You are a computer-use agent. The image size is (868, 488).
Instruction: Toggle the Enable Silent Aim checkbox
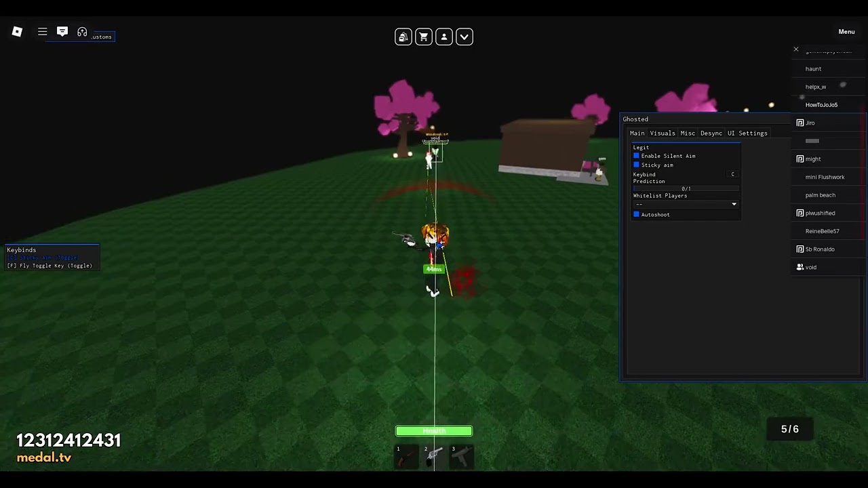tap(636, 156)
